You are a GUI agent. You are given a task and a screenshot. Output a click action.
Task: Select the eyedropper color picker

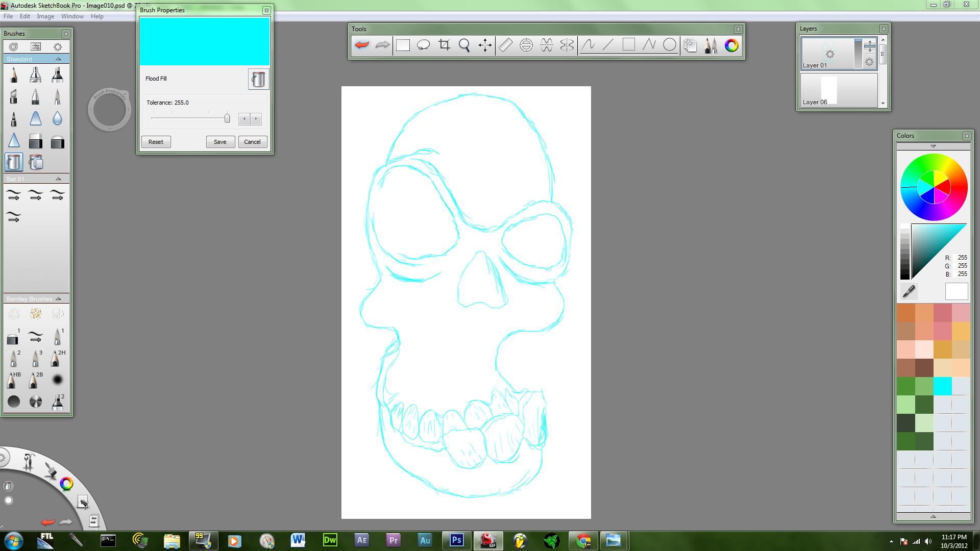pyautogui.click(x=909, y=291)
